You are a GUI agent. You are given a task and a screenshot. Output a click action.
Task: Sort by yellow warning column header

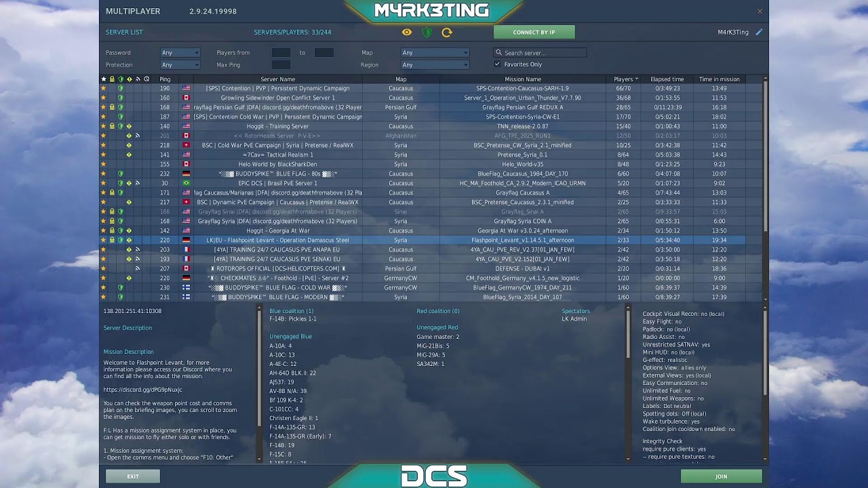click(x=130, y=79)
